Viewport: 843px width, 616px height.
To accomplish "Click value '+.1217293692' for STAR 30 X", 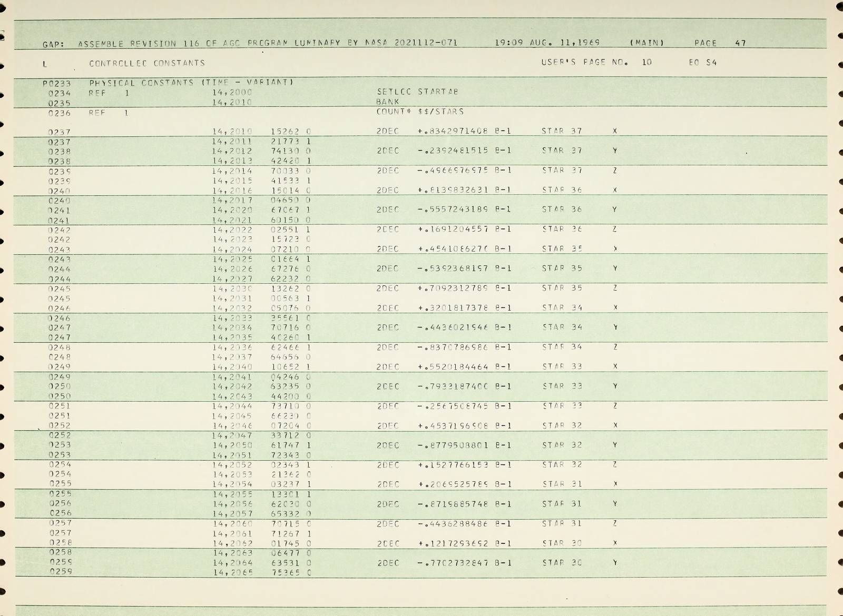I will click(453, 543).
